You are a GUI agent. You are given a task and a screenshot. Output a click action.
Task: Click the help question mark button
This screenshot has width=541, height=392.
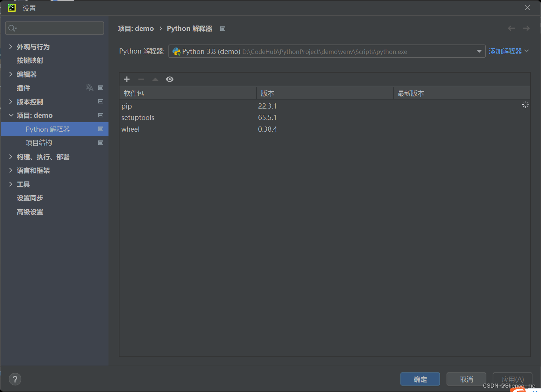(15, 379)
